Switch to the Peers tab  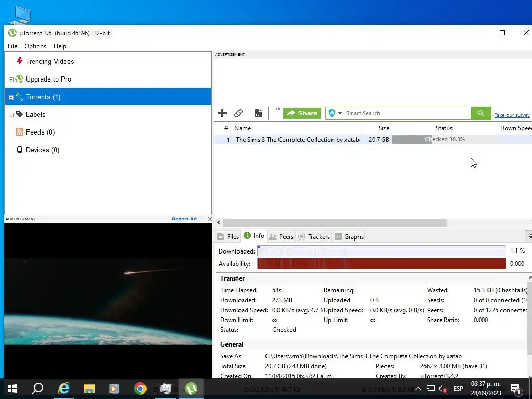281,236
